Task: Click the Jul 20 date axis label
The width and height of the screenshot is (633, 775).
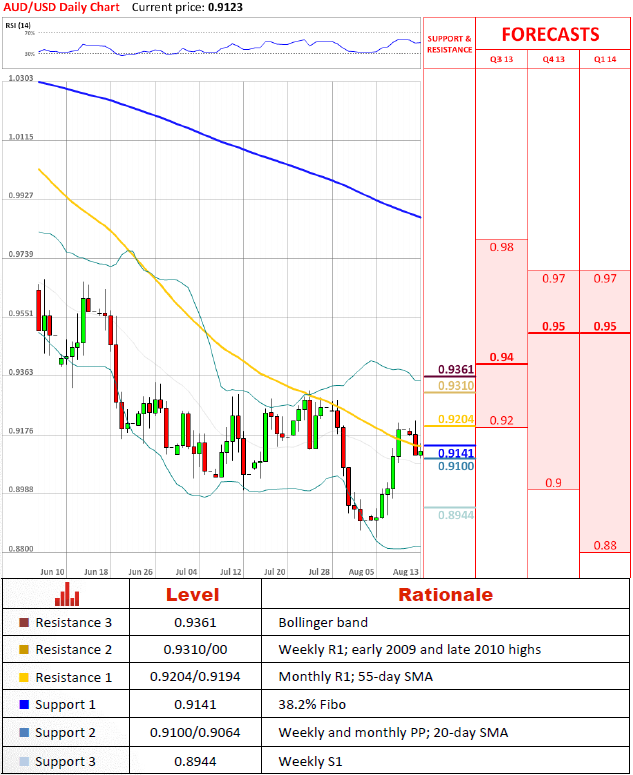Action: pyautogui.click(x=275, y=572)
